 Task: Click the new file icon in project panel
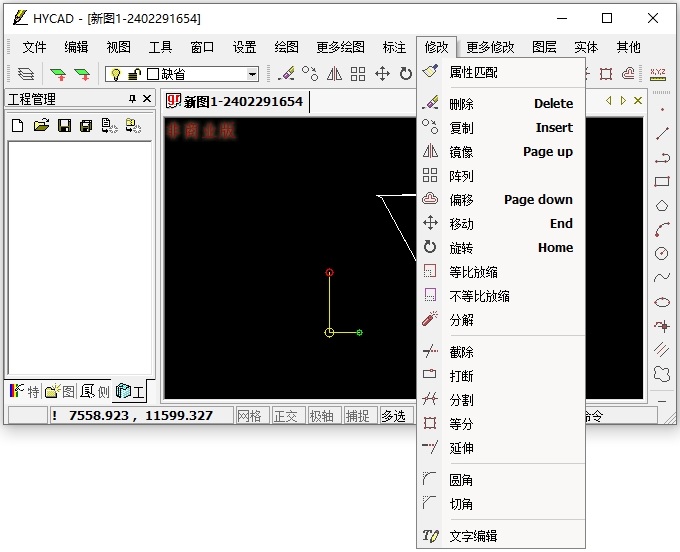pos(18,125)
